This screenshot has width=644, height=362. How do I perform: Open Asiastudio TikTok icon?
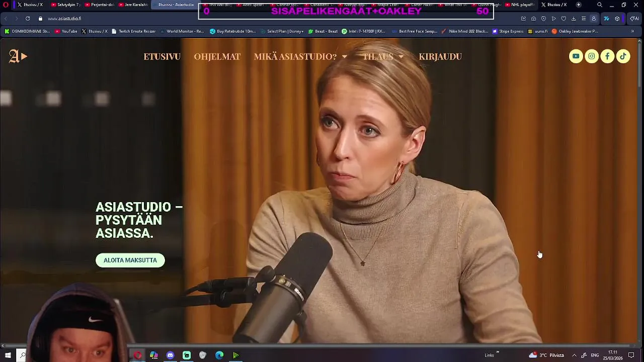(x=623, y=56)
